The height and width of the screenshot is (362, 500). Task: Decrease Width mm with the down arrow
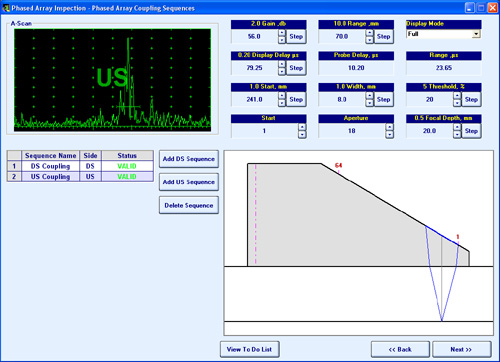tap(369, 103)
